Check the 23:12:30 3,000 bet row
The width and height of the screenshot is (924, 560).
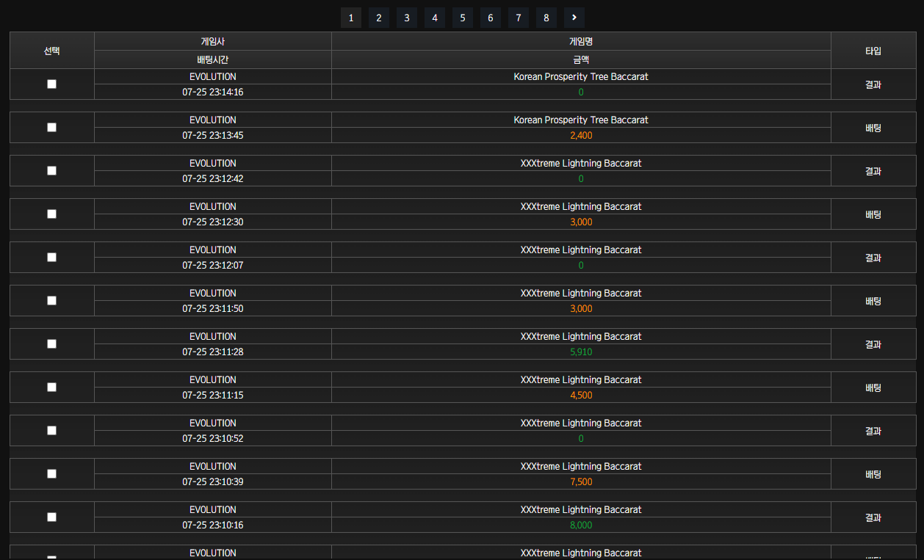(x=51, y=214)
